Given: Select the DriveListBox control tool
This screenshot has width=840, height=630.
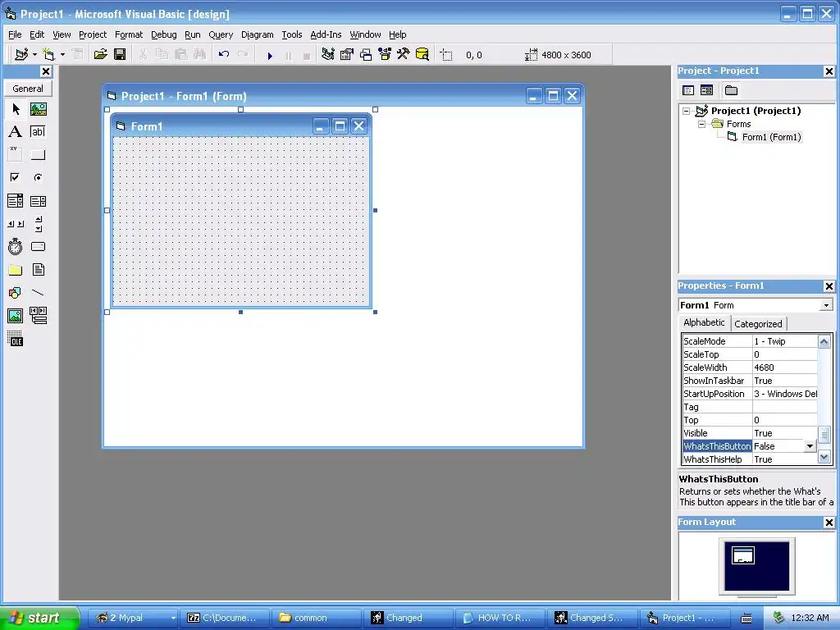Looking at the screenshot, I should tap(38, 247).
